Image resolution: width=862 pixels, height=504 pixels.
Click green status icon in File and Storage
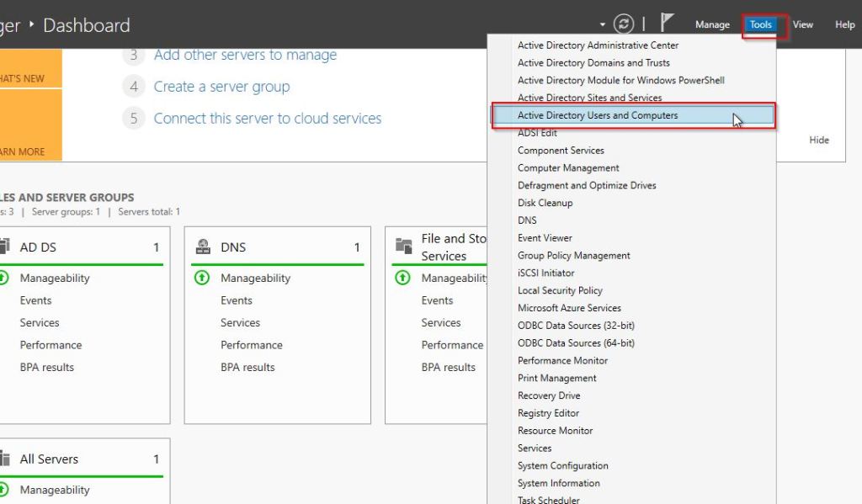(x=402, y=278)
